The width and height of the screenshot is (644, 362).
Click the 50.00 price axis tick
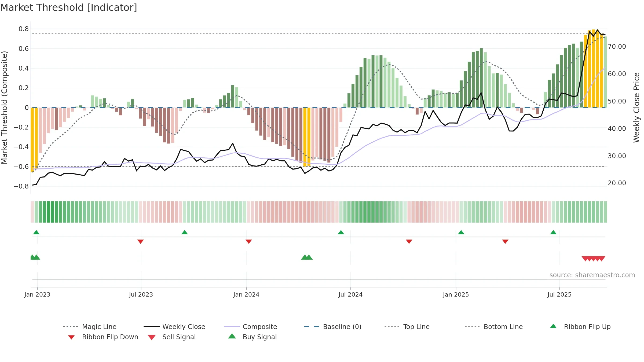[617, 101]
